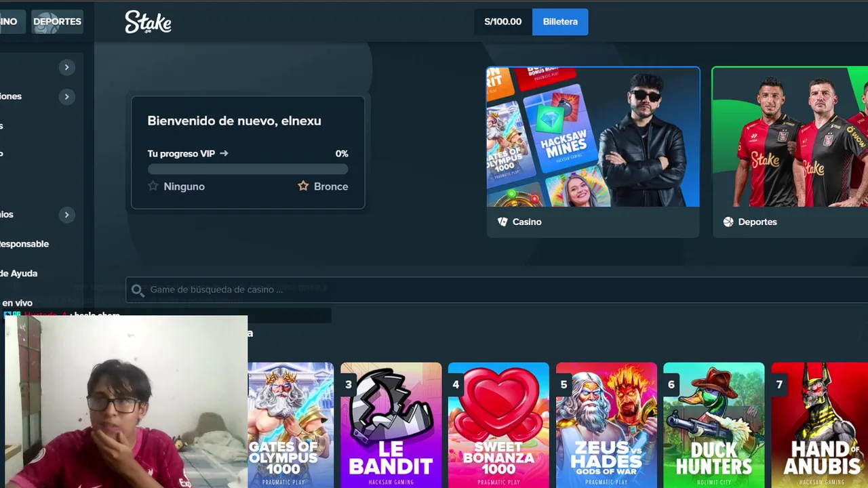Click the Deportes basketball icon

point(728,222)
